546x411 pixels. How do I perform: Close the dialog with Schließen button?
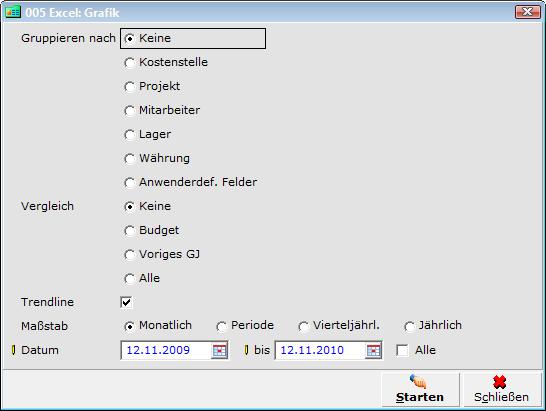(501, 389)
